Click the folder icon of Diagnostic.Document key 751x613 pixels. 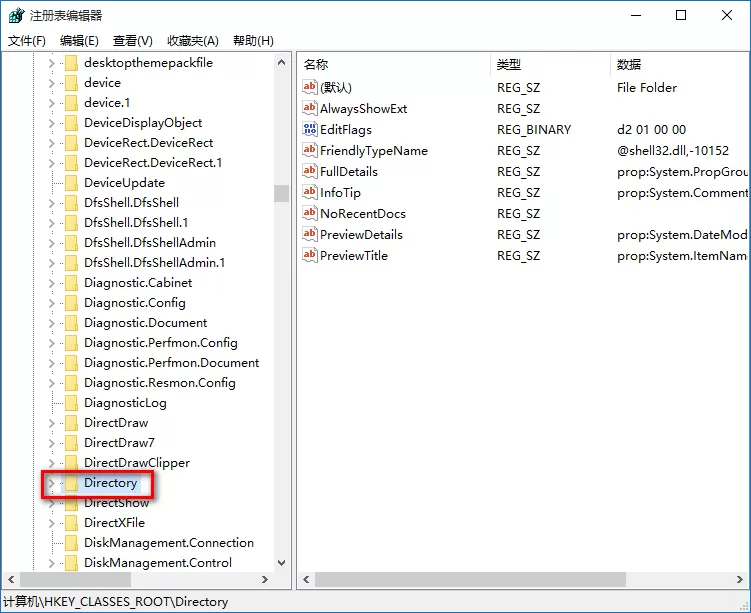click(71, 323)
